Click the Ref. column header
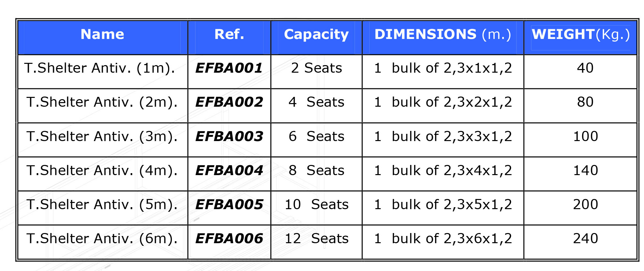 point(230,38)
